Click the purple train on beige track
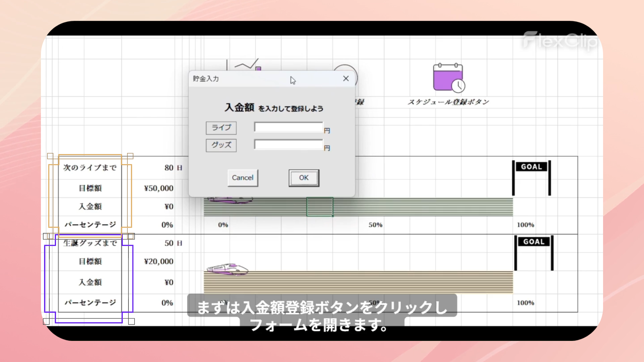The height and width of the screenshot is (362, 644). (x=227, y=269)
